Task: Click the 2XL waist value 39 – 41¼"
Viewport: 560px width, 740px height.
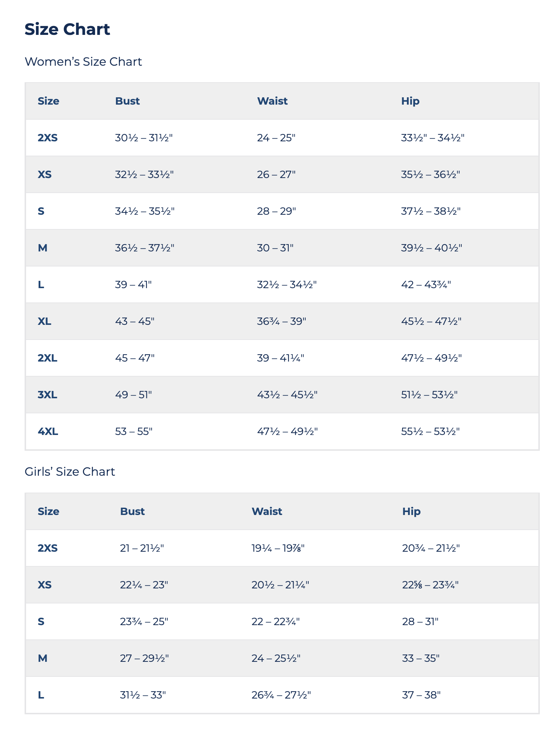Action: click(x=281, y=358)
